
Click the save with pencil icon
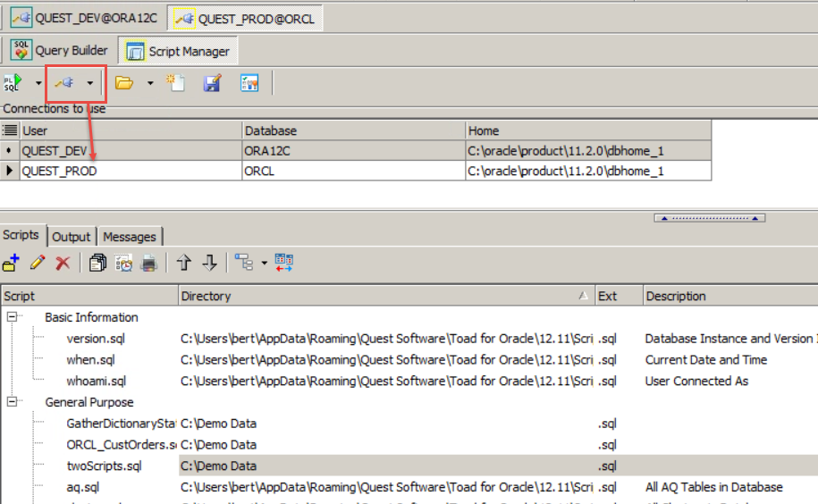(213, 83)
